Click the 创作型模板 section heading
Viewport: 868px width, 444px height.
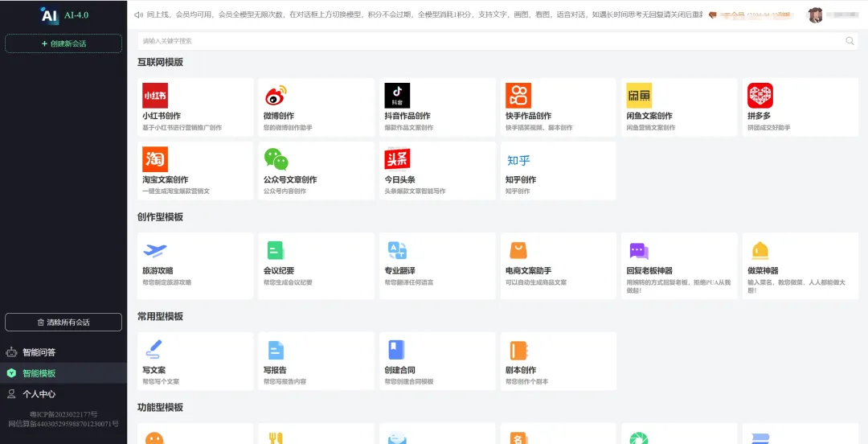[160, 216]
